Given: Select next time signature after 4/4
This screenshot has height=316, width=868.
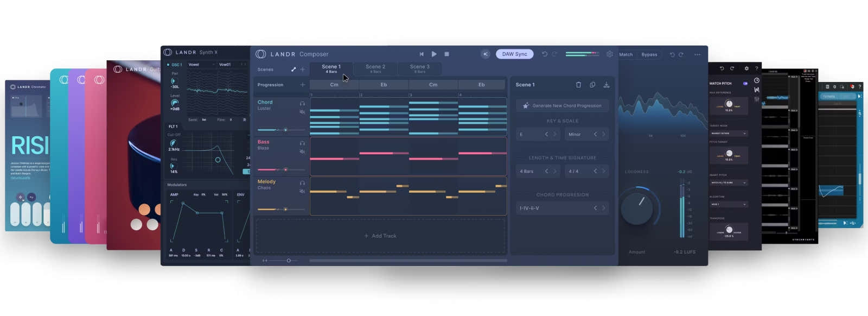Looking at the screenshot, I should (603, 171).
